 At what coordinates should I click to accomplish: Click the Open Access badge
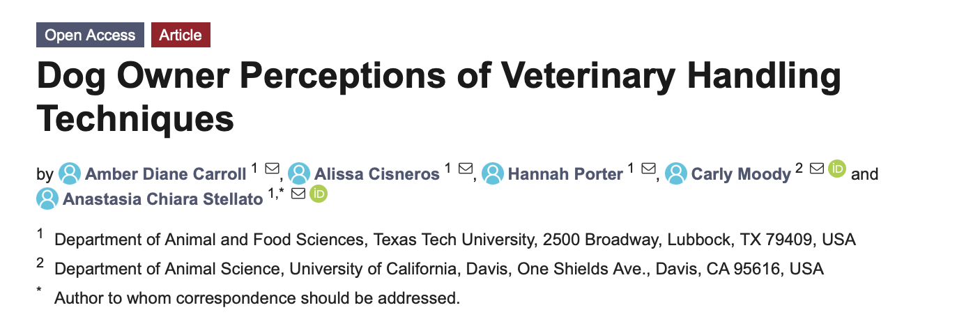pos(90,35)
